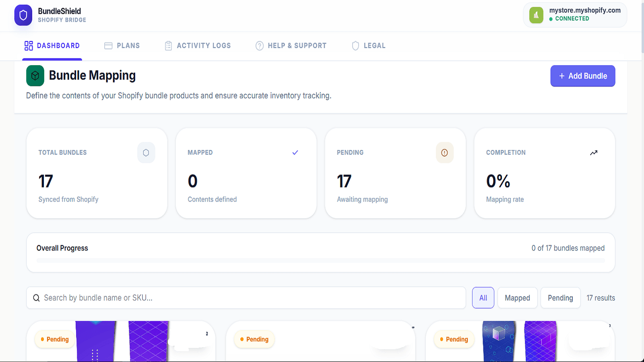Image resolution: width=644 pixels, height=362 pixels.
Task: Click the Add Bundle button
Action: [583, 76]
